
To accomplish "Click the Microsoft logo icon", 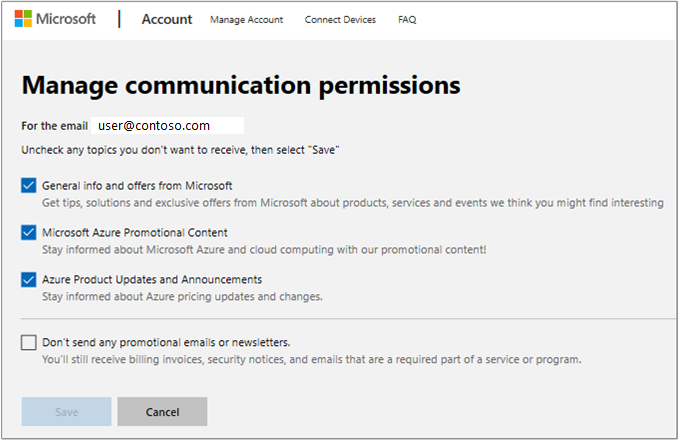I will [22, 19].
